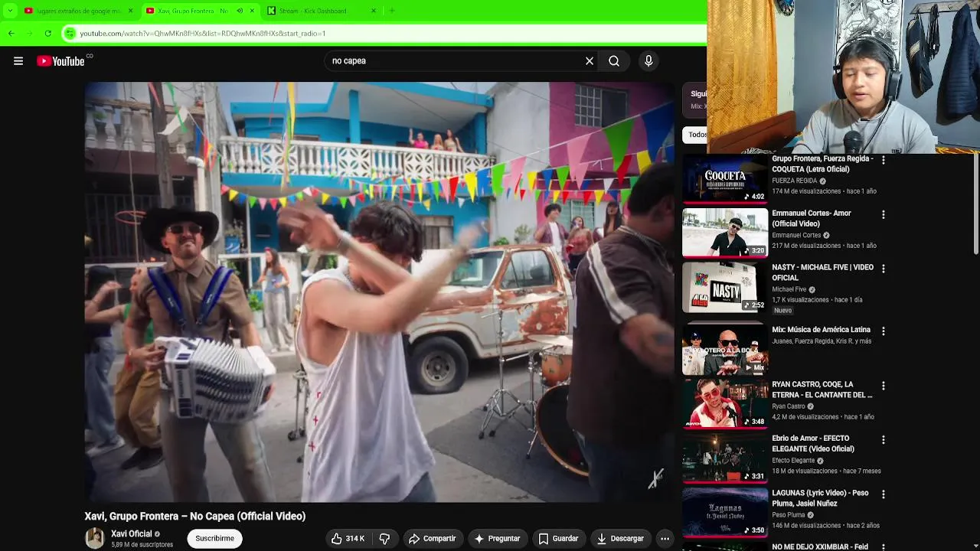980x551 pixels.
Task: Open Ebrio de Amor title link
Action: (813, 444)
